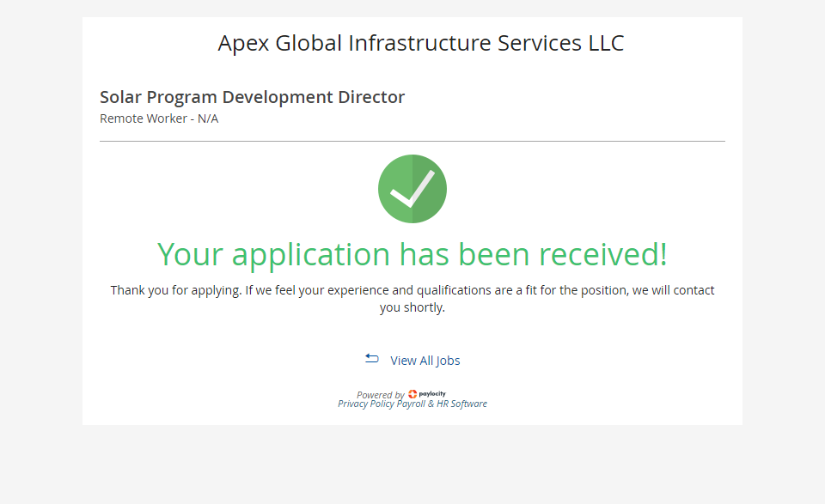The image size is (825, 504).
Task: Click the Remote Worker location text
Action: [x=144, y=118]
